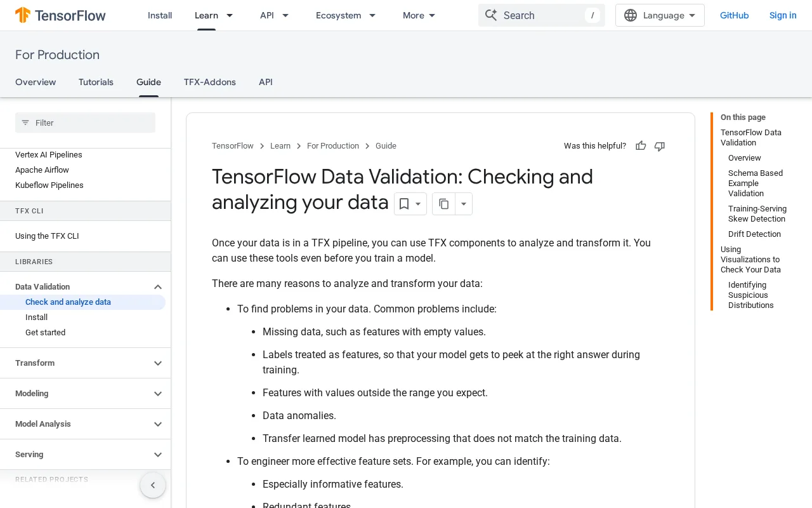The image size is (812, 508).
Task: Copy the page with the copy icon
Action: (x=444, y=204)
